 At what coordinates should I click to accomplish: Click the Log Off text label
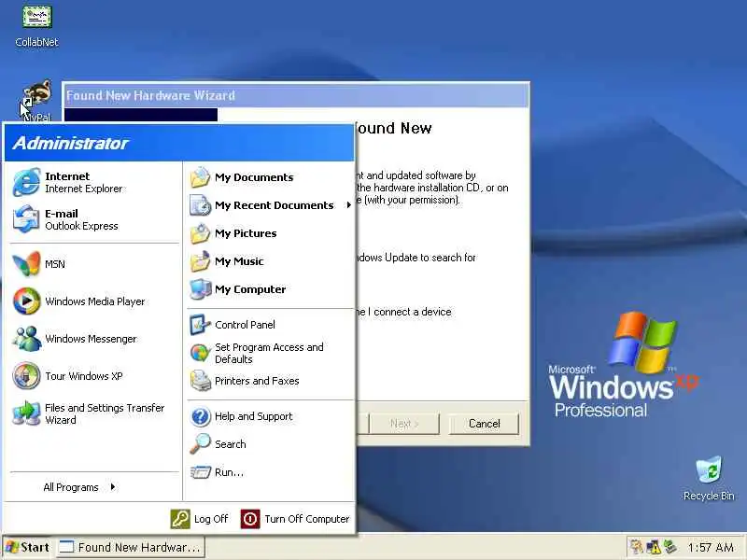(211, 519)
